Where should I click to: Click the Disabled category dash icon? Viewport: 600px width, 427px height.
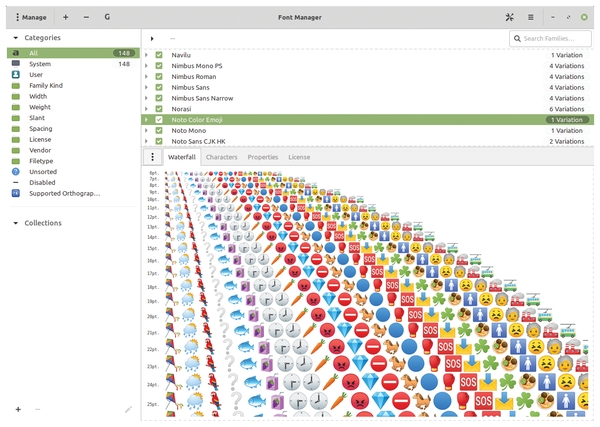(16, 183)
